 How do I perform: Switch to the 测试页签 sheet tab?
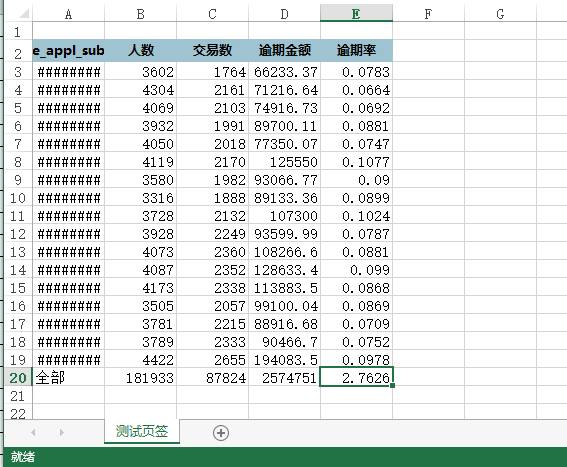pyautogui.click(x=142, y=431)
